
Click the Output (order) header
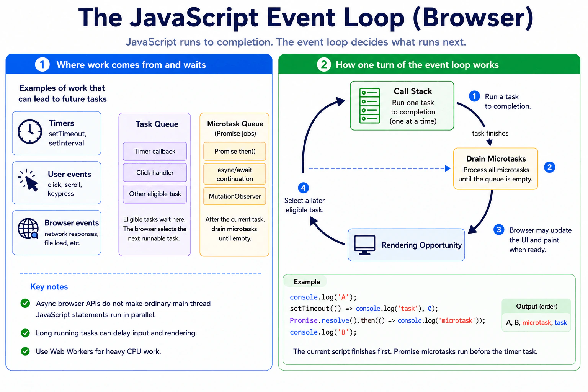click(x=536, y=306)
